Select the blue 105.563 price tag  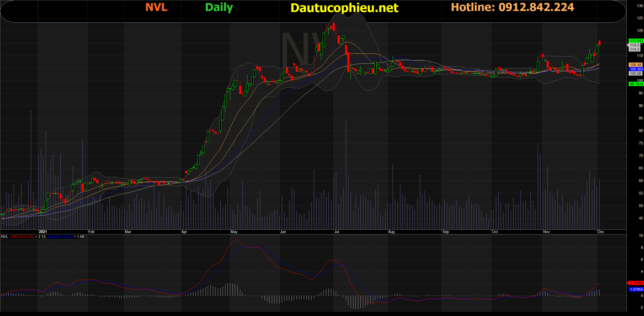[x=636, y=69]
